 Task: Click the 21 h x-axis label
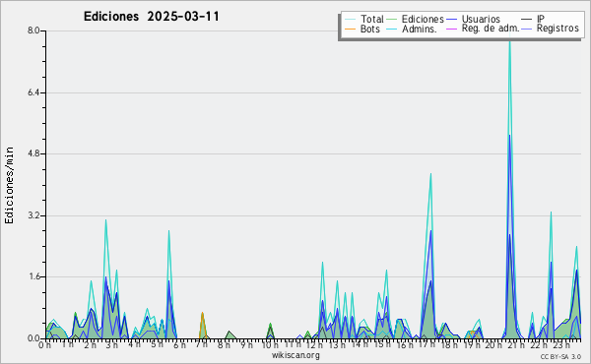[x=516, y=344]
